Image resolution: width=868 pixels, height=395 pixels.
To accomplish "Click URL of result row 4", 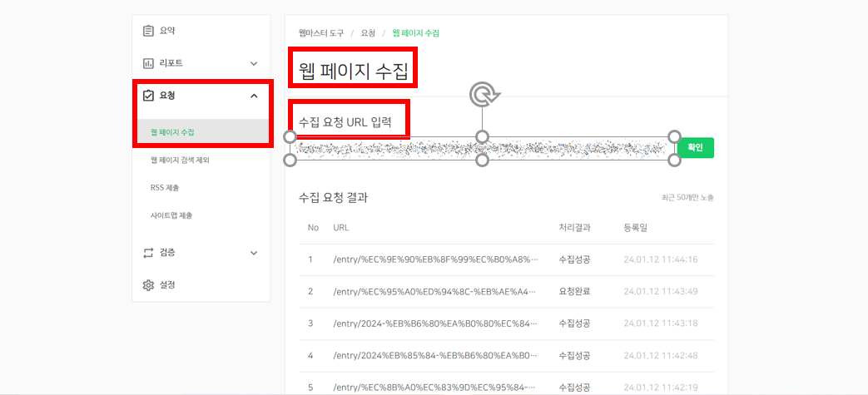I will [435, 355].
